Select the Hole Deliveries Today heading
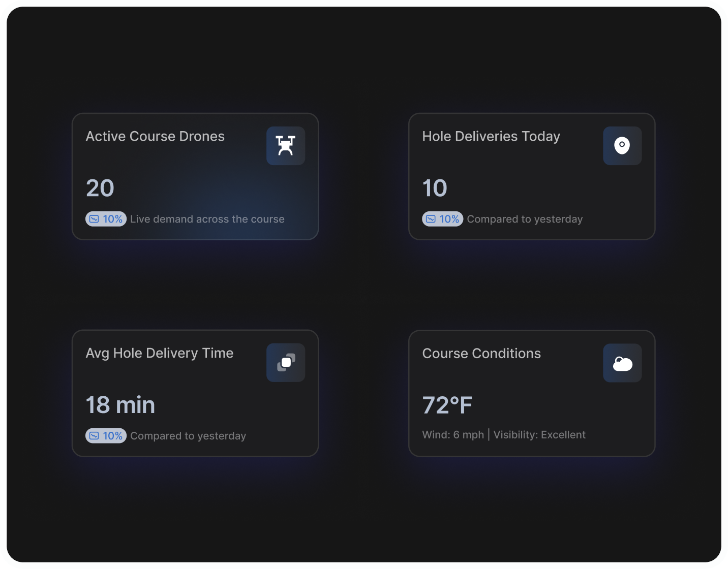Viewport: 728px width, 569px height. 491,136
